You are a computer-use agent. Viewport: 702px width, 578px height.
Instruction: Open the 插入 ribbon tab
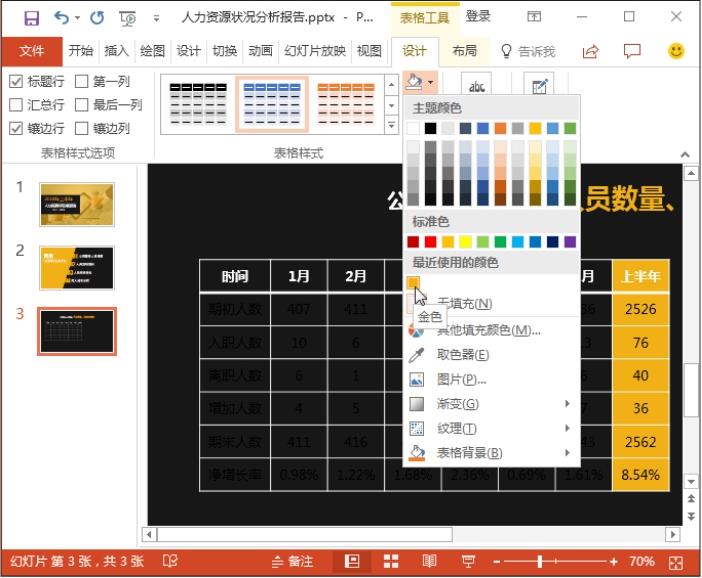(116, 51)
